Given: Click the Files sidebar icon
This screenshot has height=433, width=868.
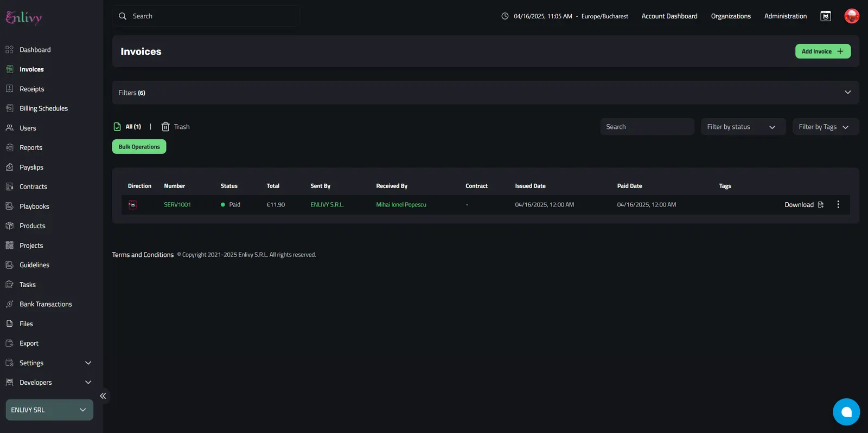Looking at the screenshot, I should click(x=9, y=324).
